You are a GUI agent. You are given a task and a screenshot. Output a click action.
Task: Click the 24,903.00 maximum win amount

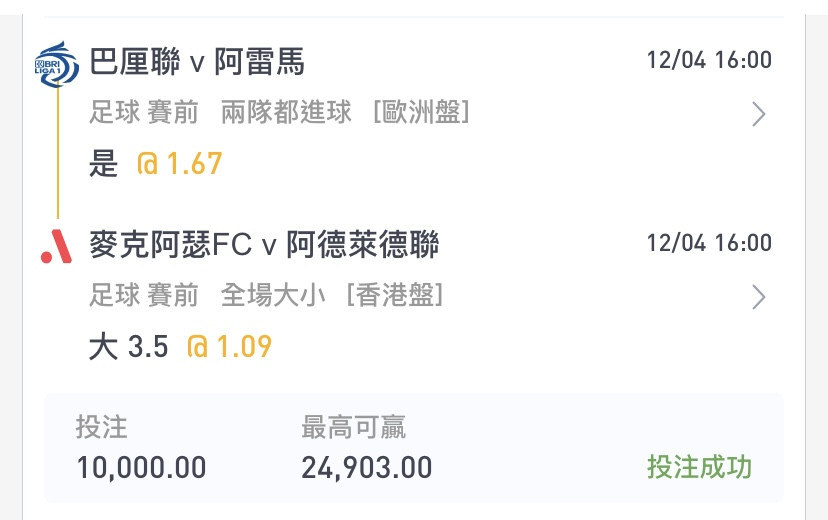click(366, 468)
